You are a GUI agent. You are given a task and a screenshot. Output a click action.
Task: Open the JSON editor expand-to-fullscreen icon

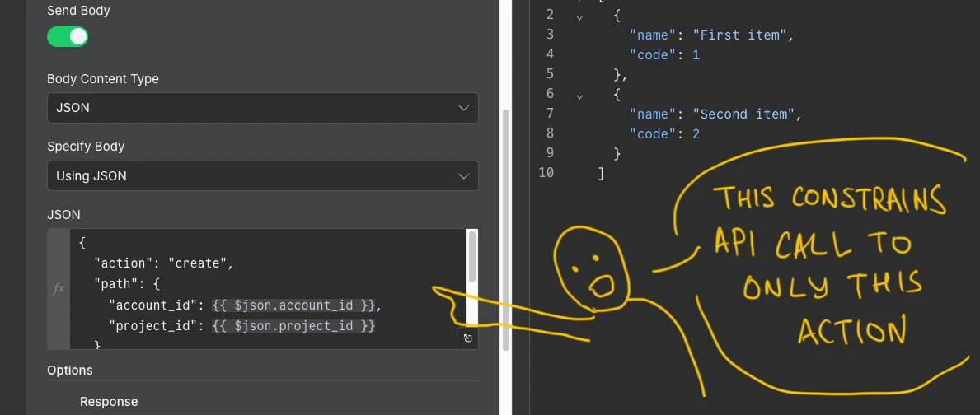467,338
